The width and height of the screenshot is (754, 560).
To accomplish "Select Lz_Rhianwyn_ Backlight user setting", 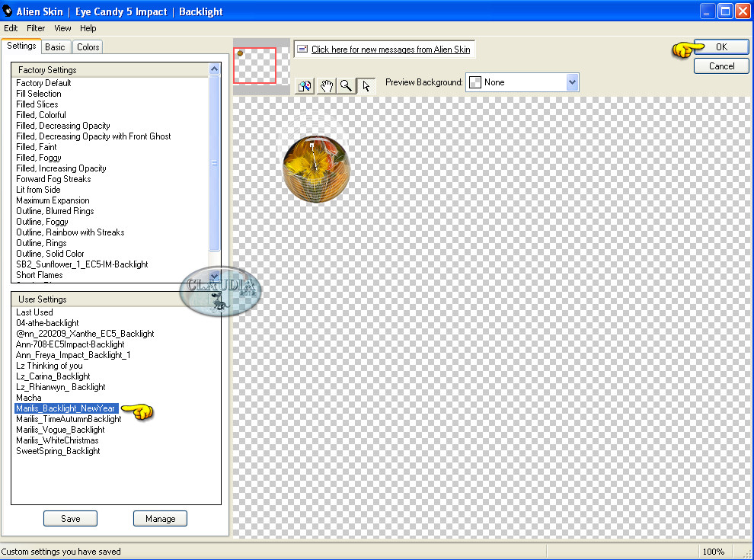I will click(61, 386).
